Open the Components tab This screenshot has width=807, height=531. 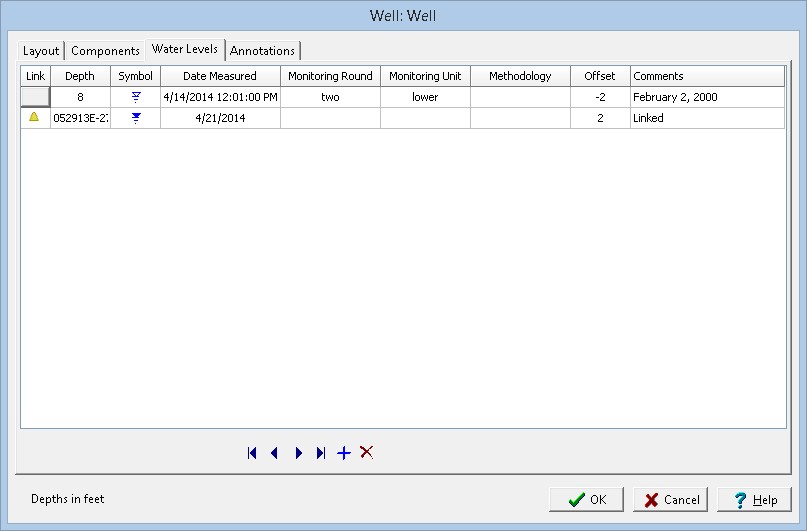105,51
